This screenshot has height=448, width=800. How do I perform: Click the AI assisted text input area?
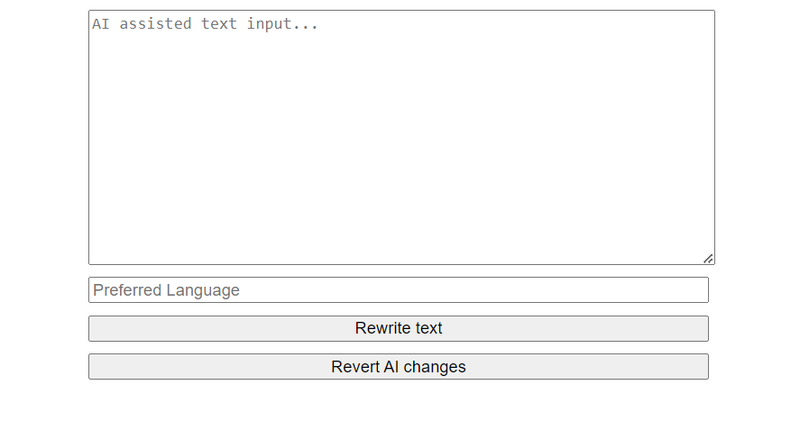[x=400, y=137]
